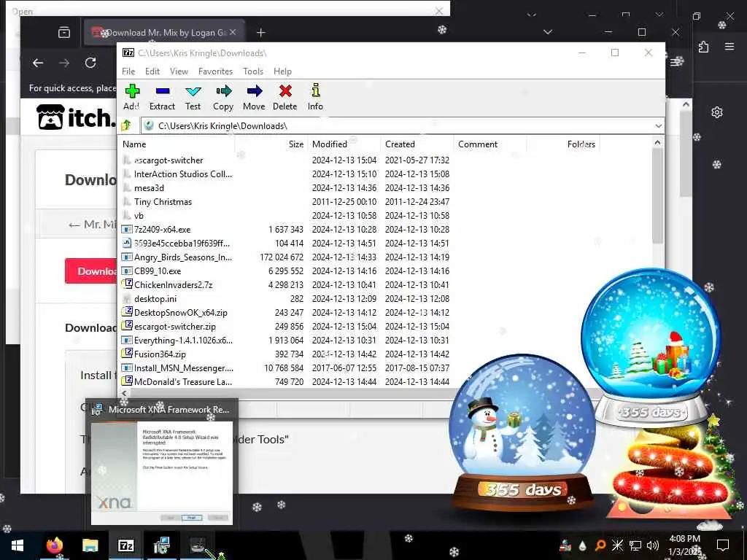Click scroll-up arrow of file list
Screen dimensions: 747x560
[657, 142]
